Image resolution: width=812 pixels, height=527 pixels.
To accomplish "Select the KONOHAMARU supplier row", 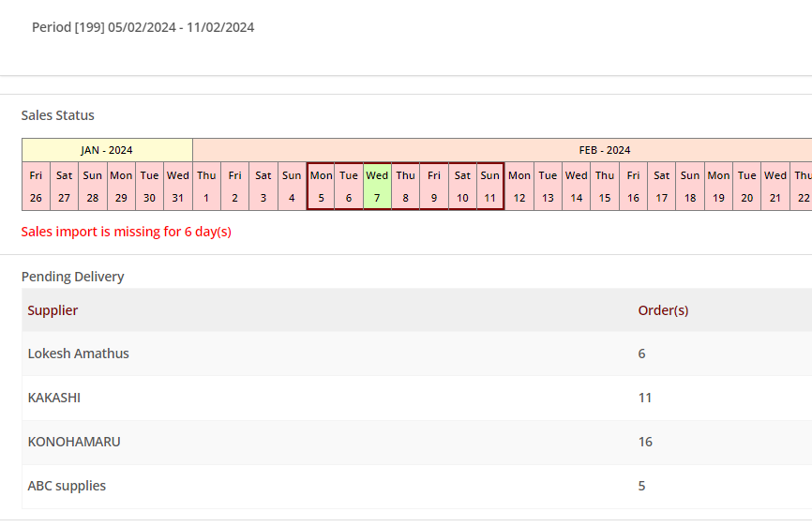I will (74, 442).
